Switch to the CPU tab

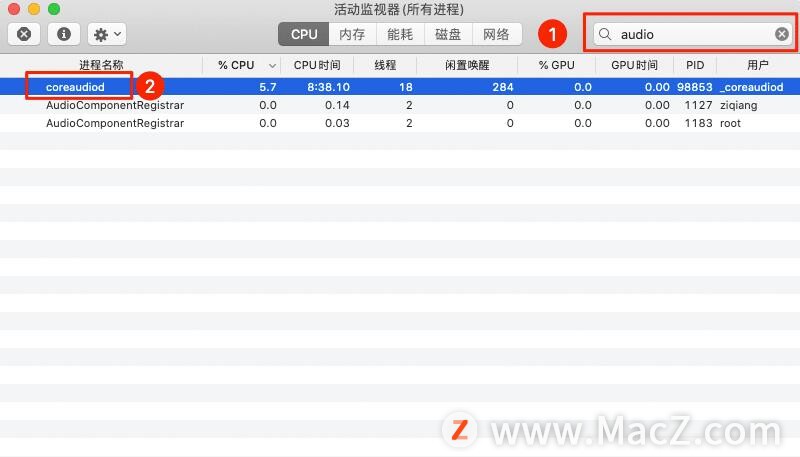tap(304, 34)
